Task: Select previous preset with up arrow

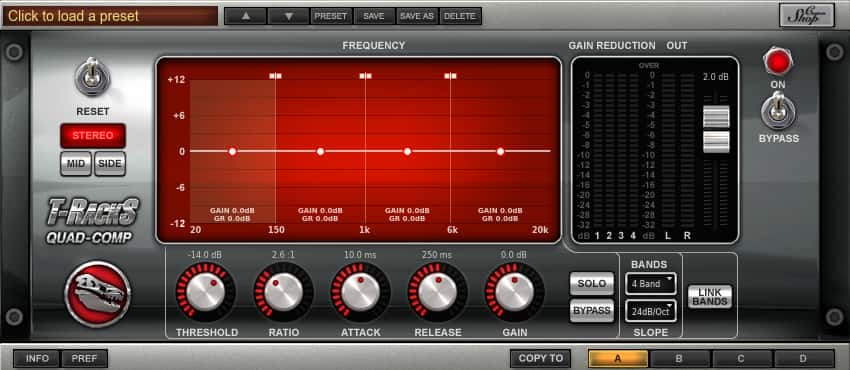Action: [x=246, y=16]
